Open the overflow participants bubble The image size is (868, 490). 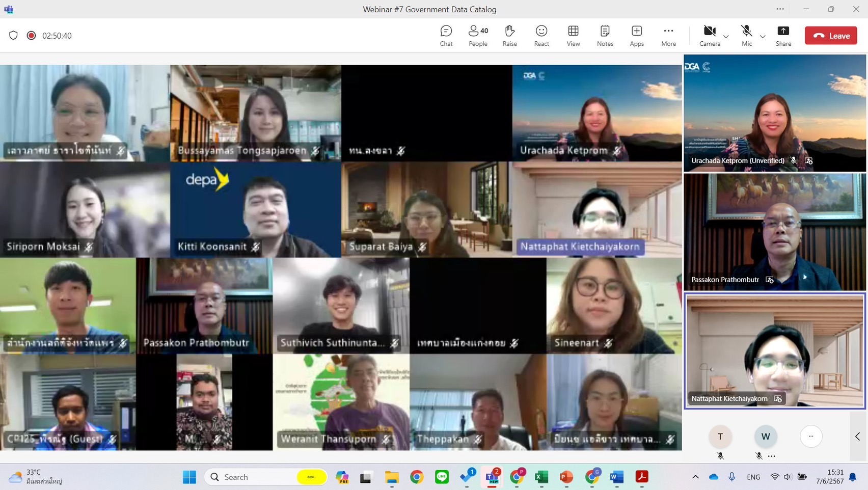pyautogui.click(x=811, y=436)
